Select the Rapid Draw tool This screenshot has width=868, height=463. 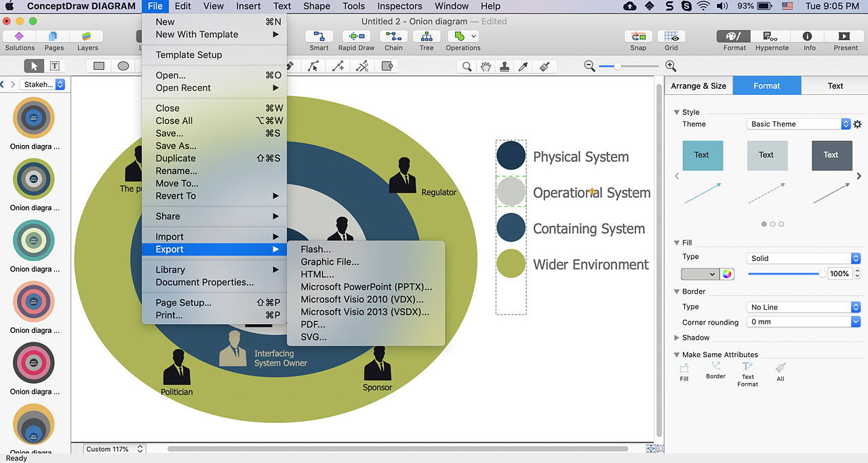coord(356,37)
